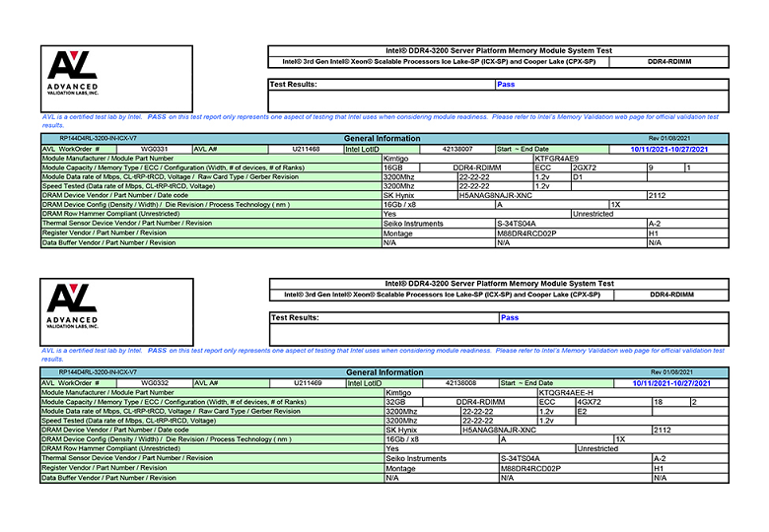Click register revision H1 in 16GB report

tap(654, 233)
